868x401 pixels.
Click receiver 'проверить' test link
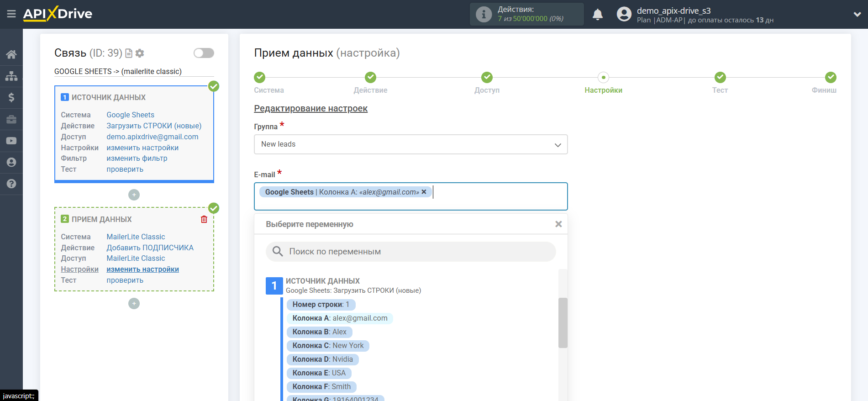pyautogui.click(x=125, y=280)
